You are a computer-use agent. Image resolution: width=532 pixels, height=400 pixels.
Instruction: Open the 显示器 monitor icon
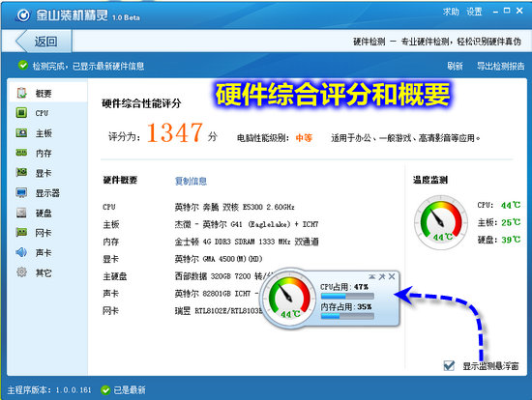(21, 193)
